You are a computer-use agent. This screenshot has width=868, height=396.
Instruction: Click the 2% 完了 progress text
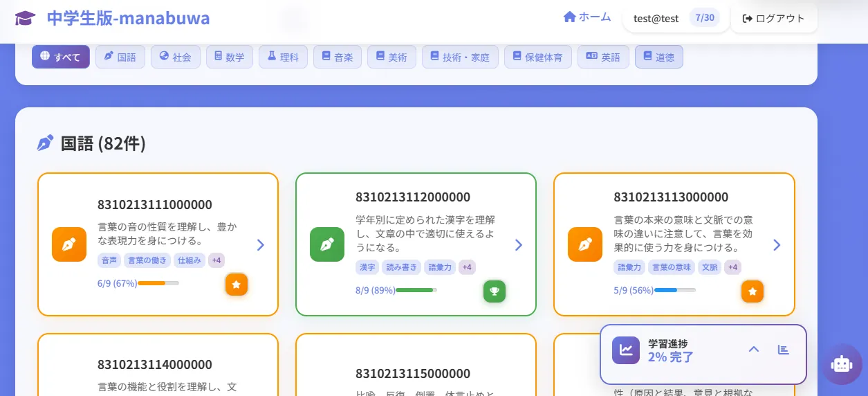pyautogui.click(x=670, y=357)
